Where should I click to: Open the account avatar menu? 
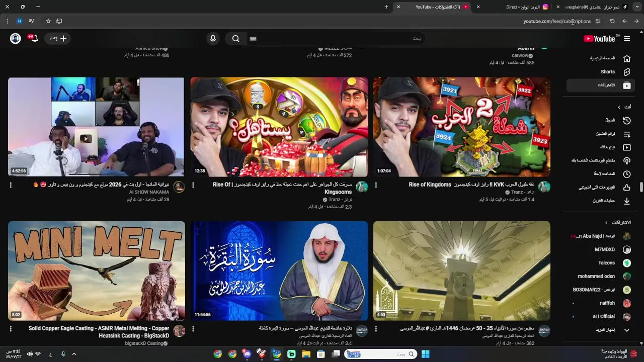point(16,39)
